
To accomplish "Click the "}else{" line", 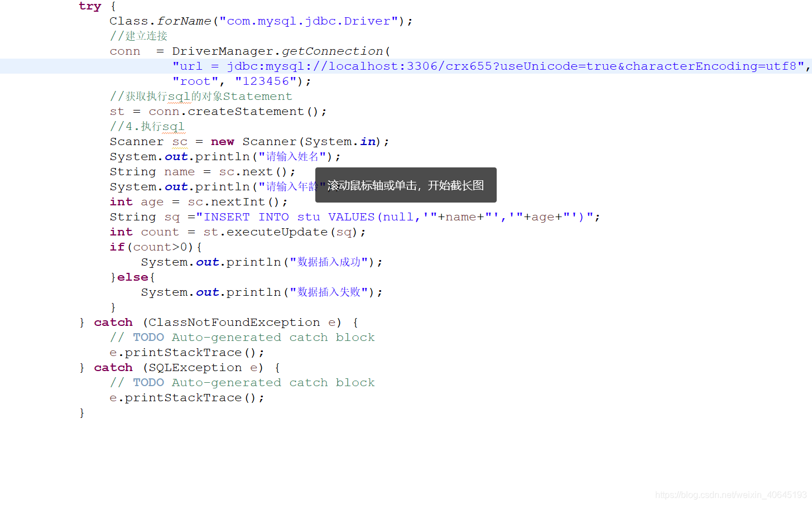I will pyautogui.click(x=133, y=277).
